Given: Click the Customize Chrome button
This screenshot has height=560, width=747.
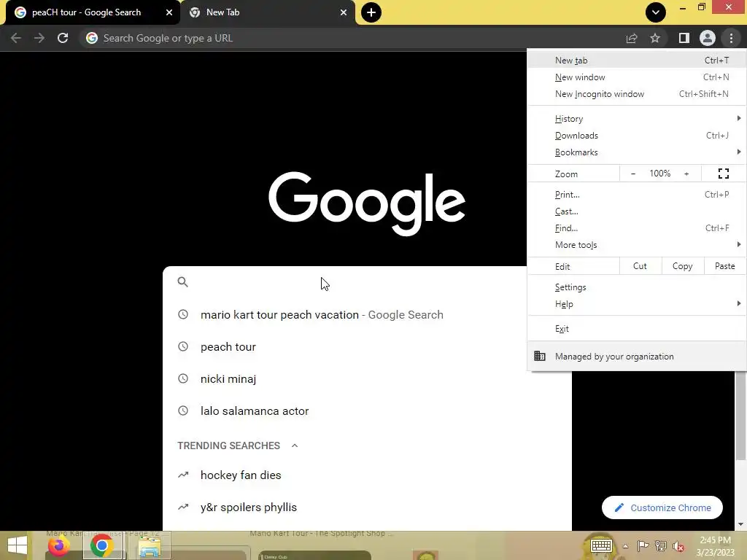Looking at the screenshot, I should pyautogui.click(x=662, y=507).
